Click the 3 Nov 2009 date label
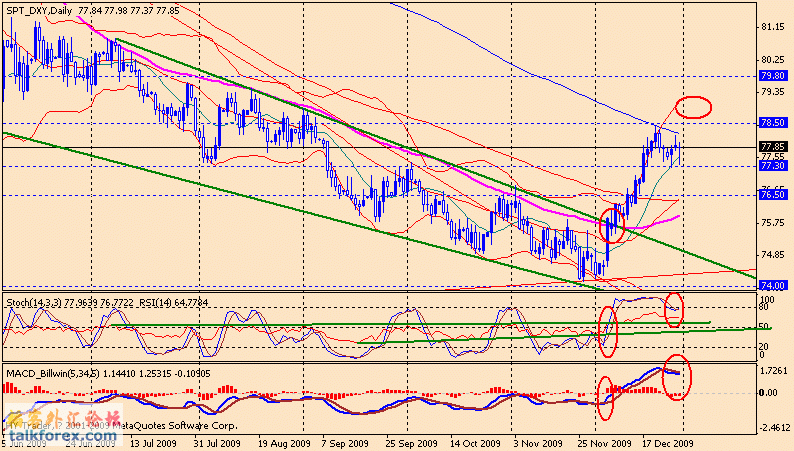 click(537, 443)
